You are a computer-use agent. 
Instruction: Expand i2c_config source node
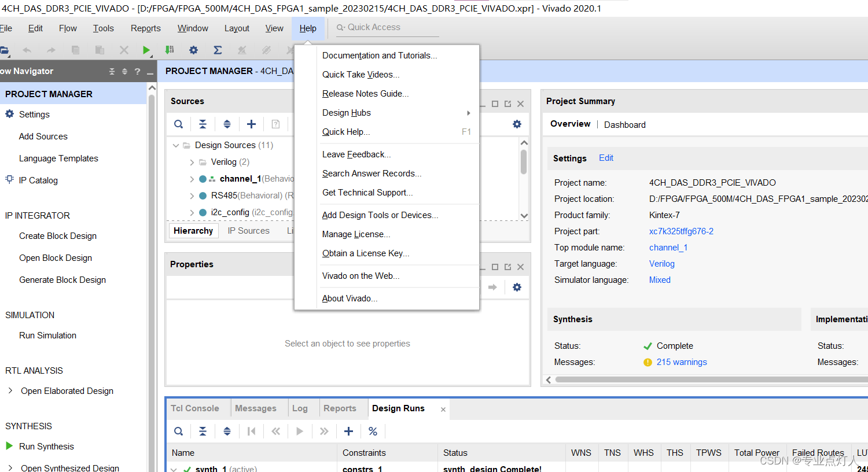[192, 212]
